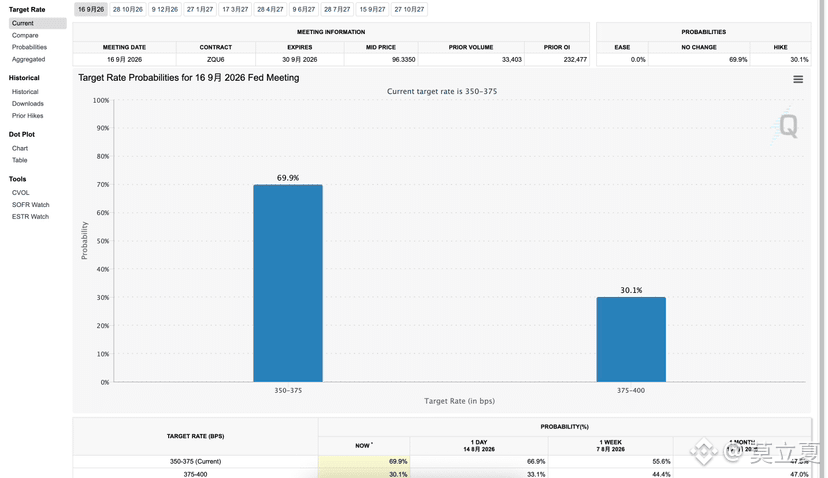Click the 0.0% ease probability cell
This screenshot has height=478, width=828.
pos(622,60)
